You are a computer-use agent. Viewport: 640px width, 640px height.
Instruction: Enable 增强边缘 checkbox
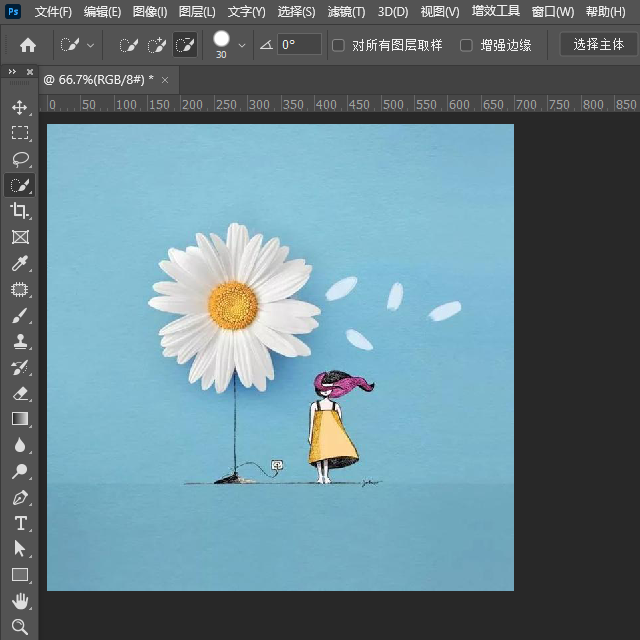tap(466, 45)
